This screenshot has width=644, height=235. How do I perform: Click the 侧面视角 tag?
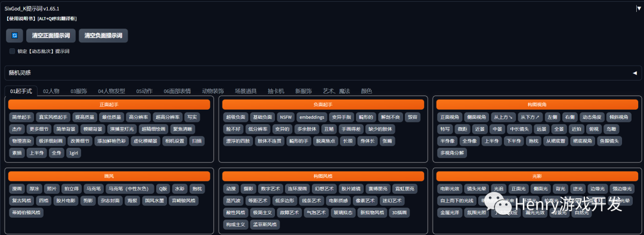pyautogui.click(x=476, y=117)
